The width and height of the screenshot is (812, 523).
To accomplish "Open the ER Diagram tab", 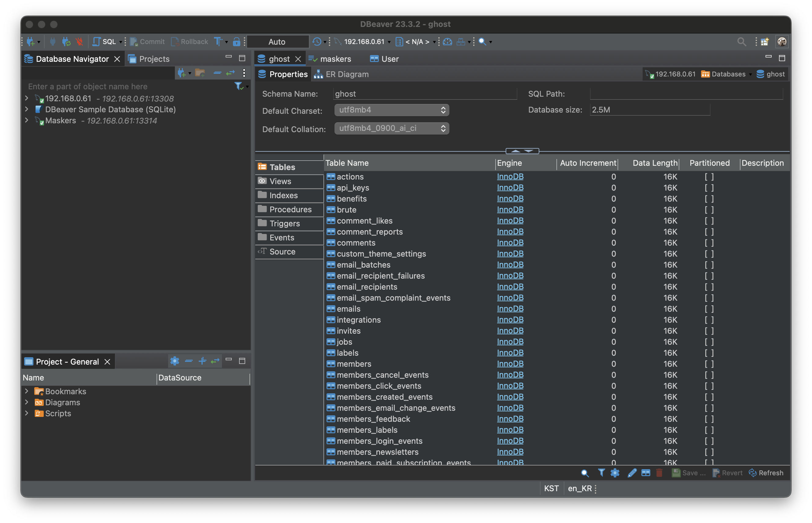I will (x=341, y=74).
